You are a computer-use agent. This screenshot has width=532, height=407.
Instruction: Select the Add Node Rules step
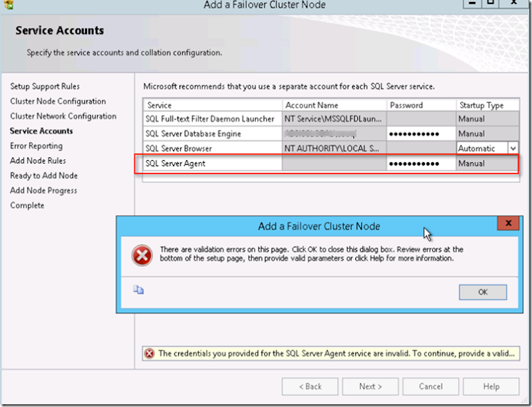pos(38,161)
